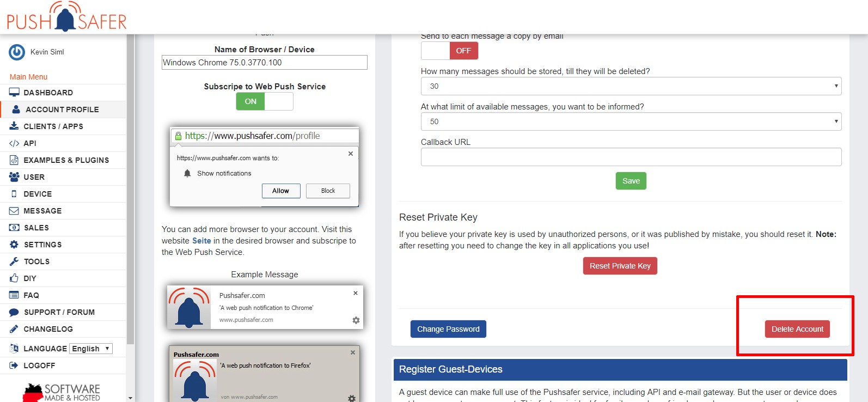Close the Firefox example notification with X
Screen dimensions: 868x402
[x=353, y=352]
